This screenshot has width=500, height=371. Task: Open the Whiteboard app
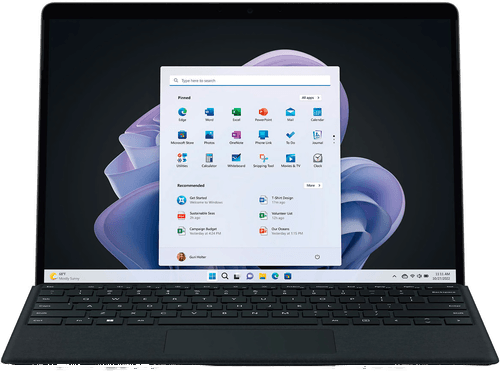pyautogui.click(x=236, y=160)
